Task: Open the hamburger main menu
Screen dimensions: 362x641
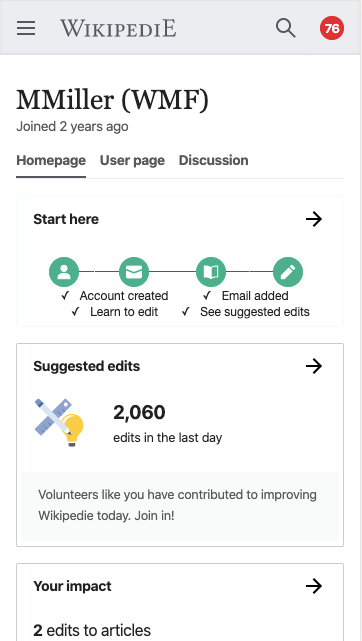Action: click(x=26, y=28)
